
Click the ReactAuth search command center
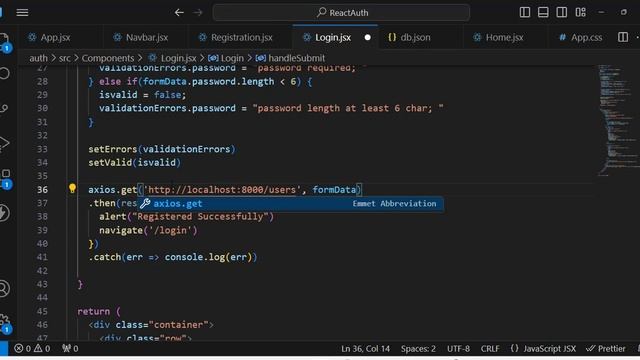click(x=341, y=13)
